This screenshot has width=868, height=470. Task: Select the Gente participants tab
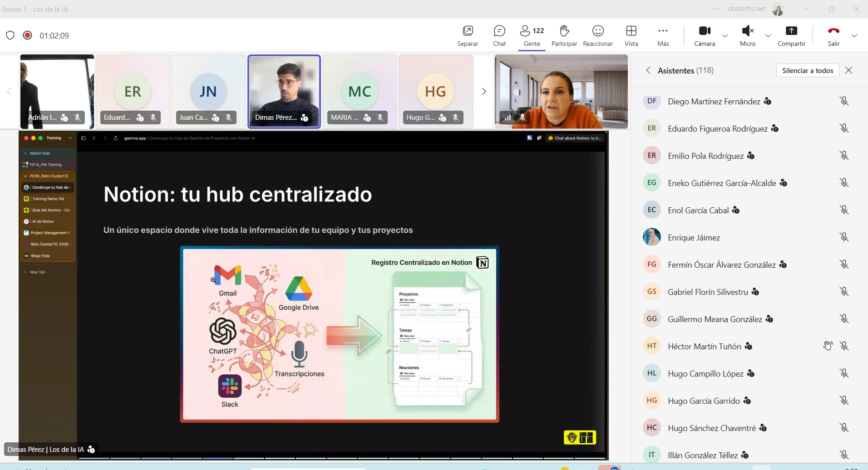[532, 35]
